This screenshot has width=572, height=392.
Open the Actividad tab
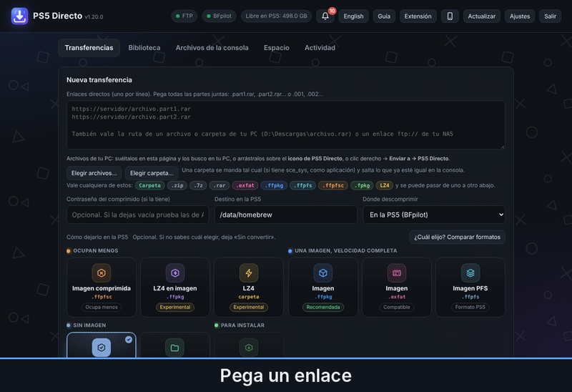320,48
